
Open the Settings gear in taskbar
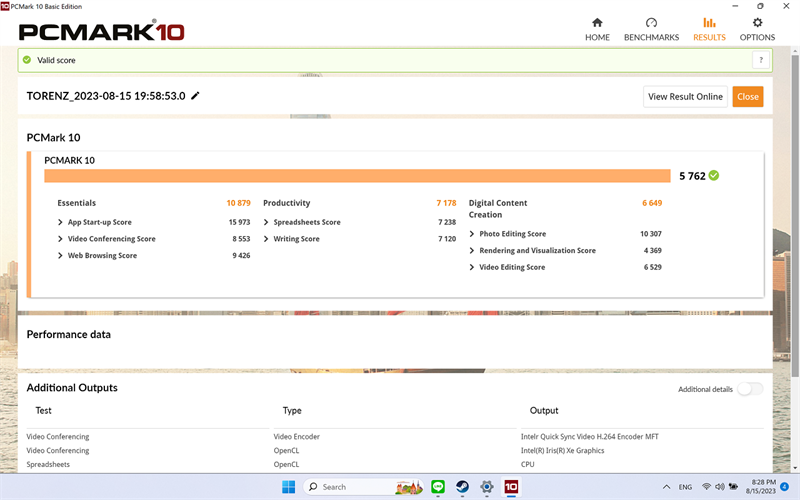[487, 487]
